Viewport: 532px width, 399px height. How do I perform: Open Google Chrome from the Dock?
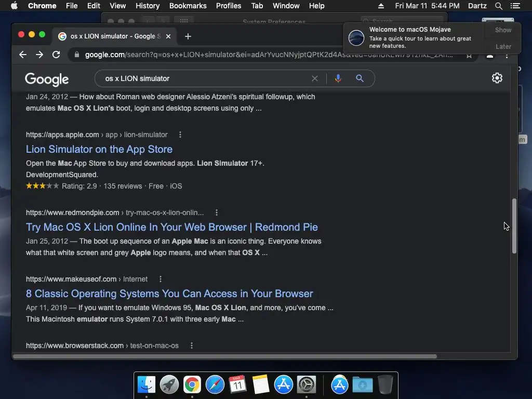pos(192,385)
